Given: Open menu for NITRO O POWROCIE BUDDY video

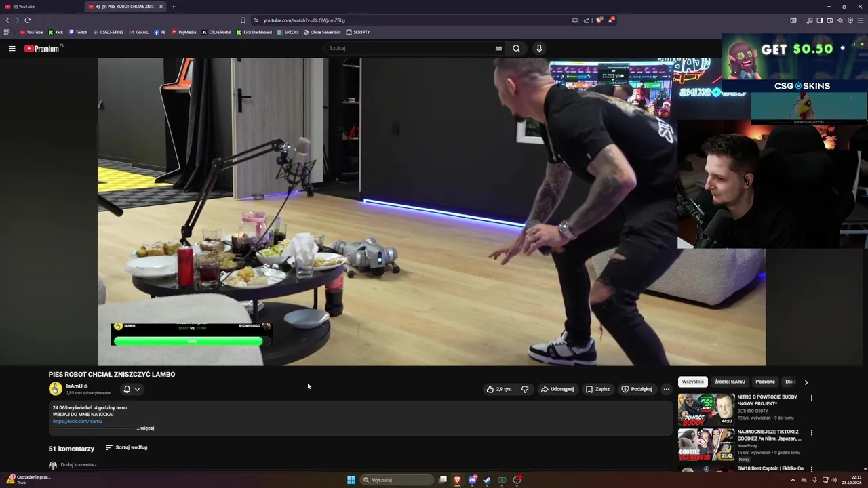Looking at the screenshot, I should pyautogui.click(x=811, y=398).
